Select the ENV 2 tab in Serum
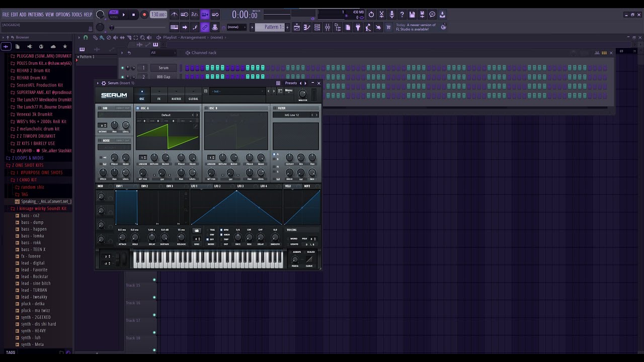Viewport: 644px width, 362px height. tap(144, 186)
